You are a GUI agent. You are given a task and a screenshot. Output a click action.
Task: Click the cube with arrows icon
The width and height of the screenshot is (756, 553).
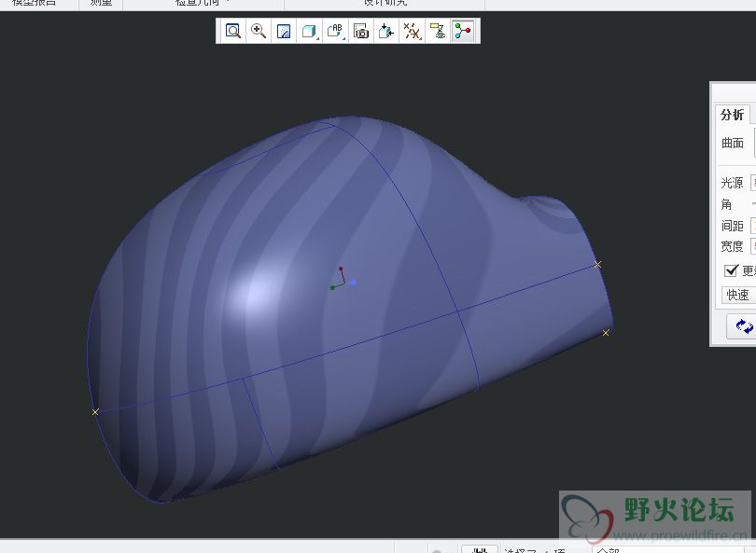coord(386,32)
